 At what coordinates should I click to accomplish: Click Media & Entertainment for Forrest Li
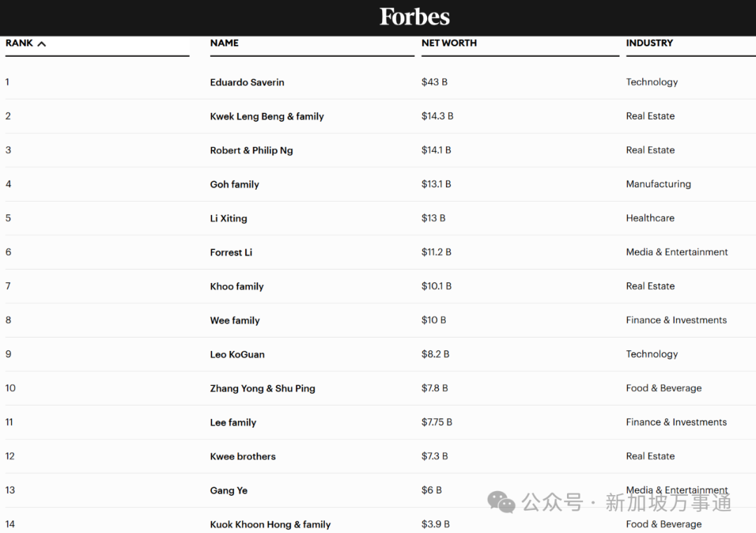point(677,251)
